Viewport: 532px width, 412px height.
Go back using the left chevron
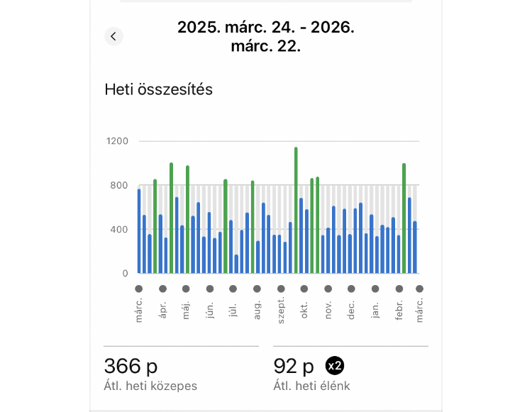pyautogui.click(x=113, y=36)
